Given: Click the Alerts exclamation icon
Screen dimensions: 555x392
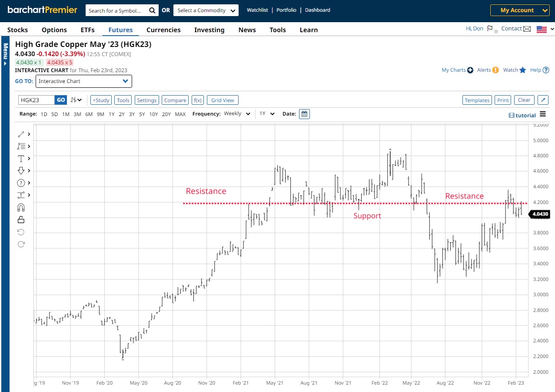Looking at the screenshot, I should pos(495,70).
